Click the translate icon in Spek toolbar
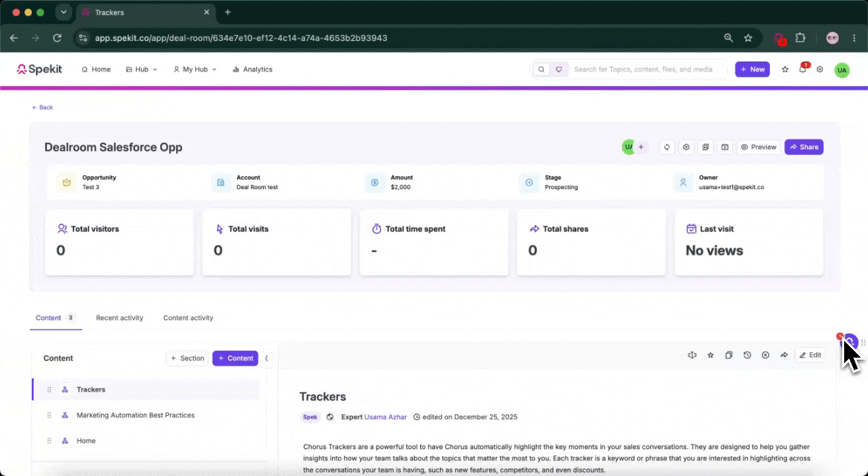Image resolution: width=868 pixels, height=476 pixels. (x=692, y=355)
